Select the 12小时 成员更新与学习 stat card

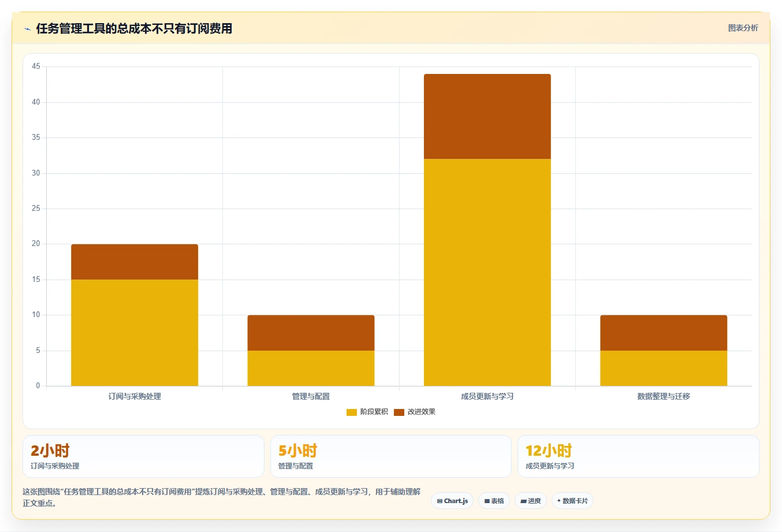tap(638, 456)
